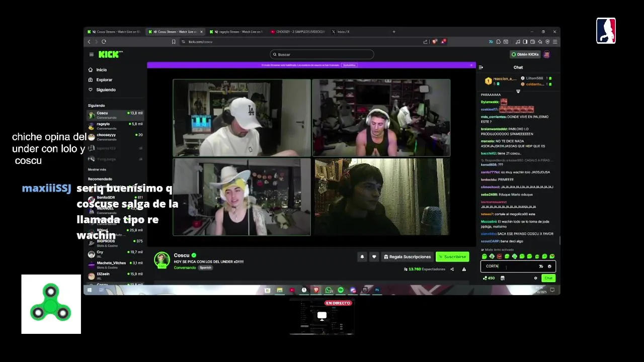The image size is (644, 362).
Task: Click the kick.com/coscu address bar
Action: 302,42
